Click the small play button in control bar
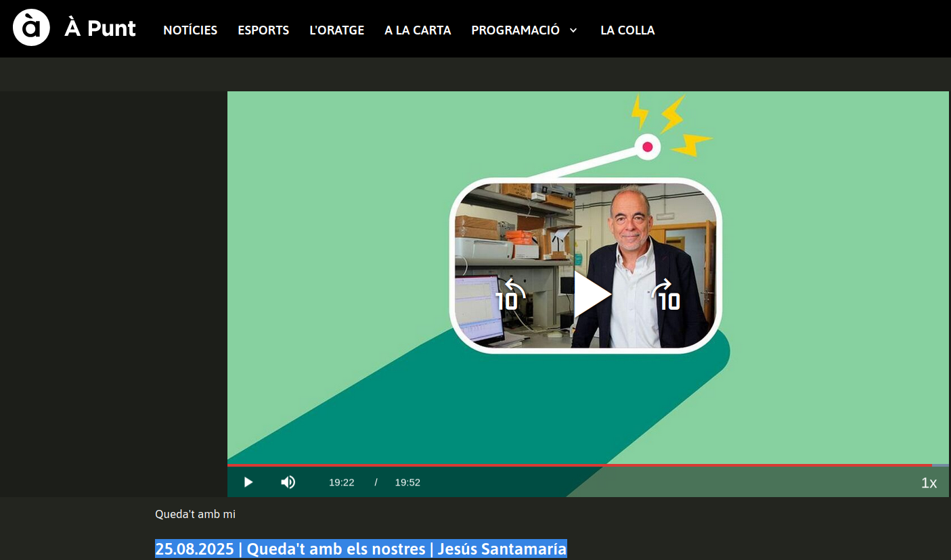Viewport: 951px width, 560px height. tap(248, 482)
